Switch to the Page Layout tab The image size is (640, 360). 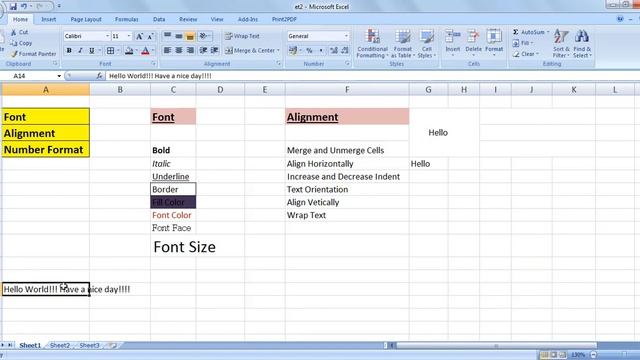click(x=86, y=19)
